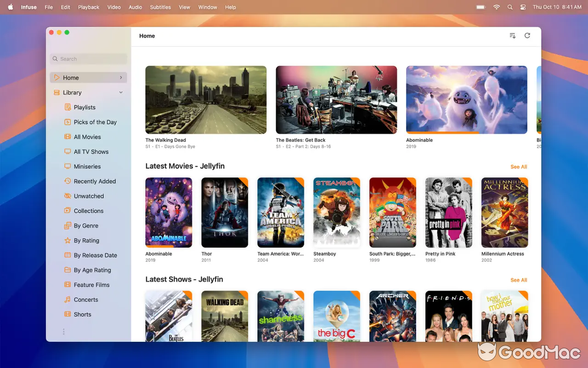Image resolution: width=588 pixels, height=368 pixels.
Task: Browse movies By Genre
Action: 86,225
